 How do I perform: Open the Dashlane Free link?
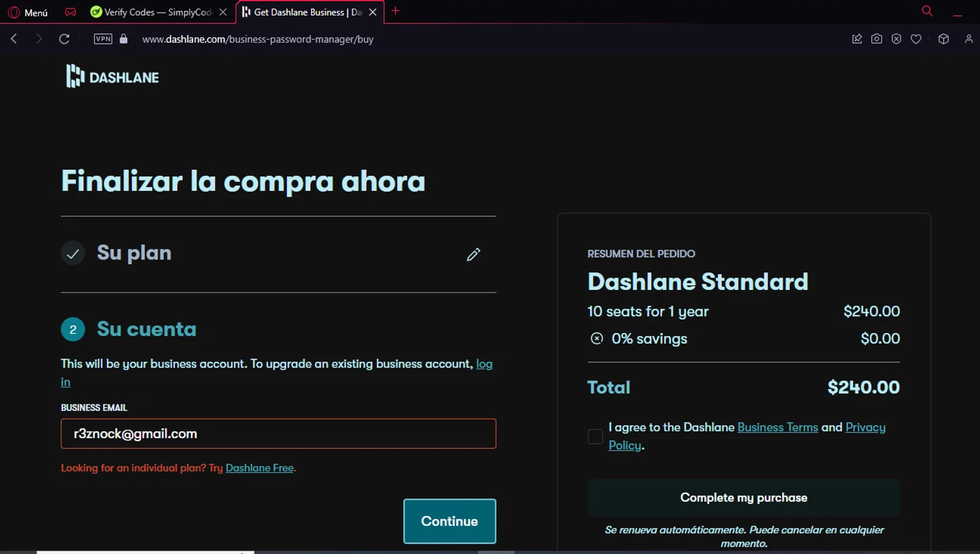click(x=259, y=468)
